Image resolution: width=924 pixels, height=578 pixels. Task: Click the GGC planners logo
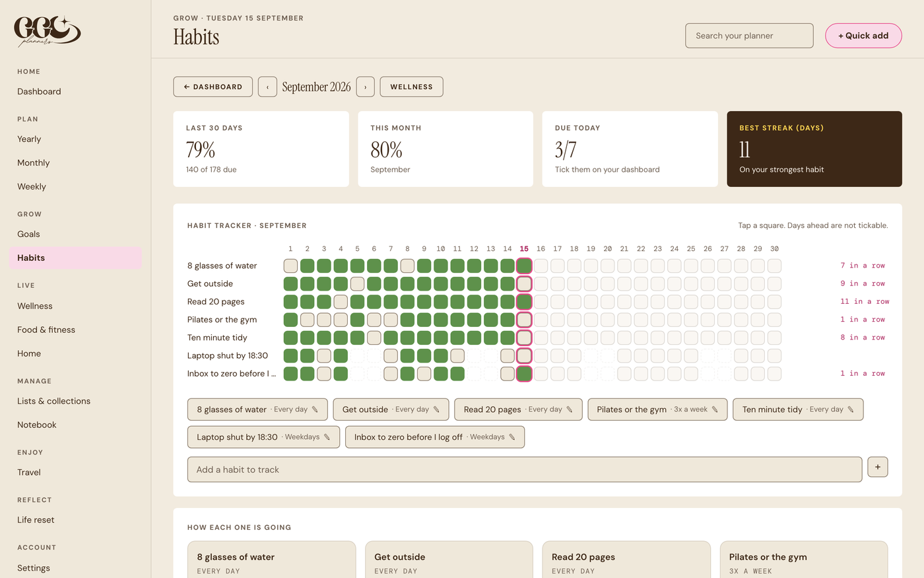tap(48, 31)
